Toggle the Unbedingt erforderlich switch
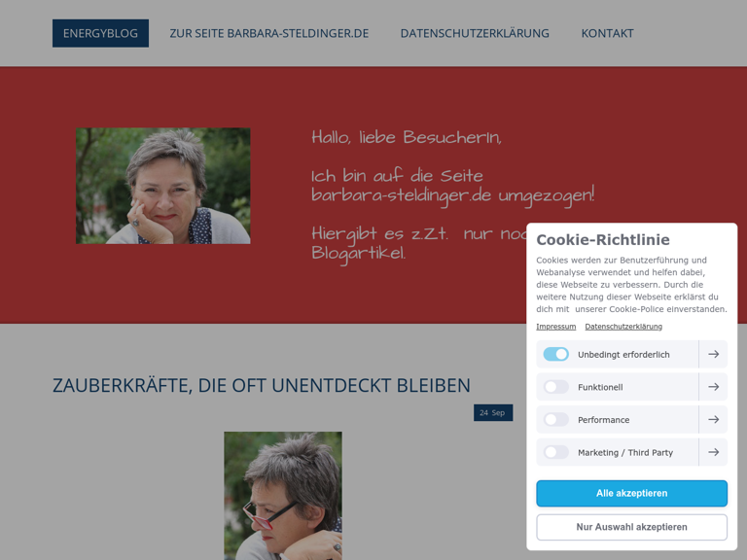Viewport: 747px width, 560px height. pos(556,354)
